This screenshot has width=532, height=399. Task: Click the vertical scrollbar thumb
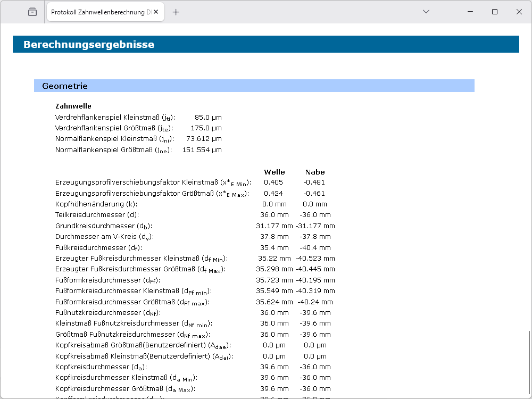point(529,363)
